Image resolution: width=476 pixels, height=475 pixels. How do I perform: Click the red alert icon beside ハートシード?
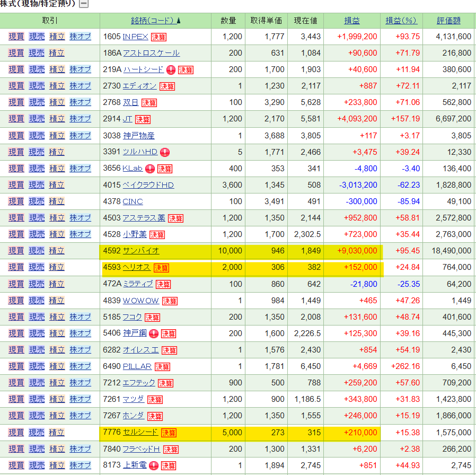[x=171, y=69]
